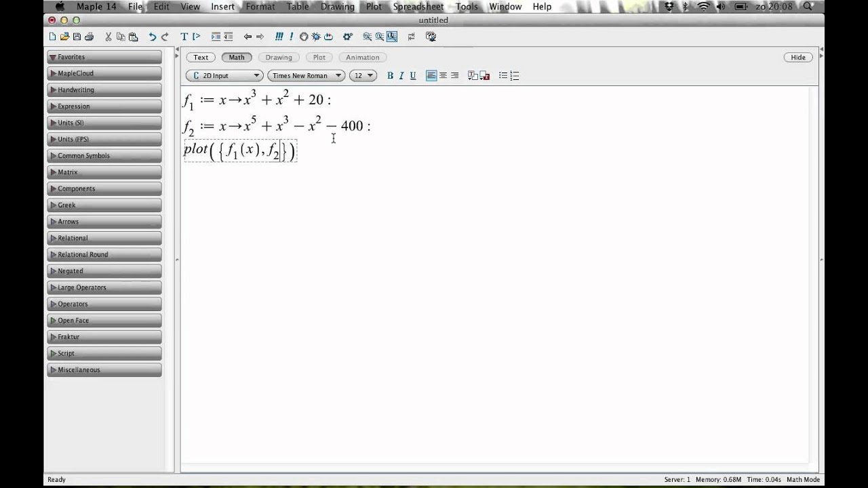Image resolution: width=868 pixels, height=488 pixels.
Task: Set zoom to 100% with the first magnifier icon
Action: (x=367, y=37)
